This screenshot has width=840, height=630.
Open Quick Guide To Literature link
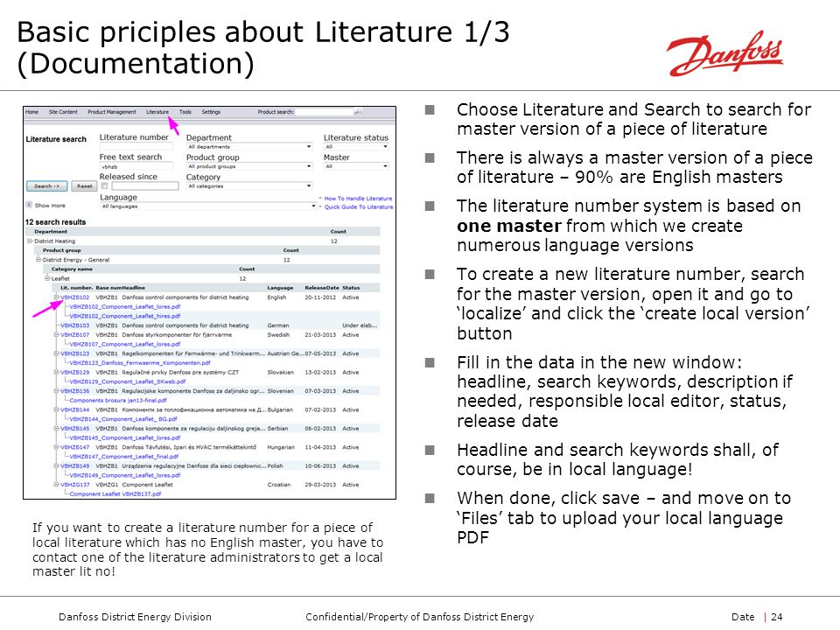pos(359,206)
